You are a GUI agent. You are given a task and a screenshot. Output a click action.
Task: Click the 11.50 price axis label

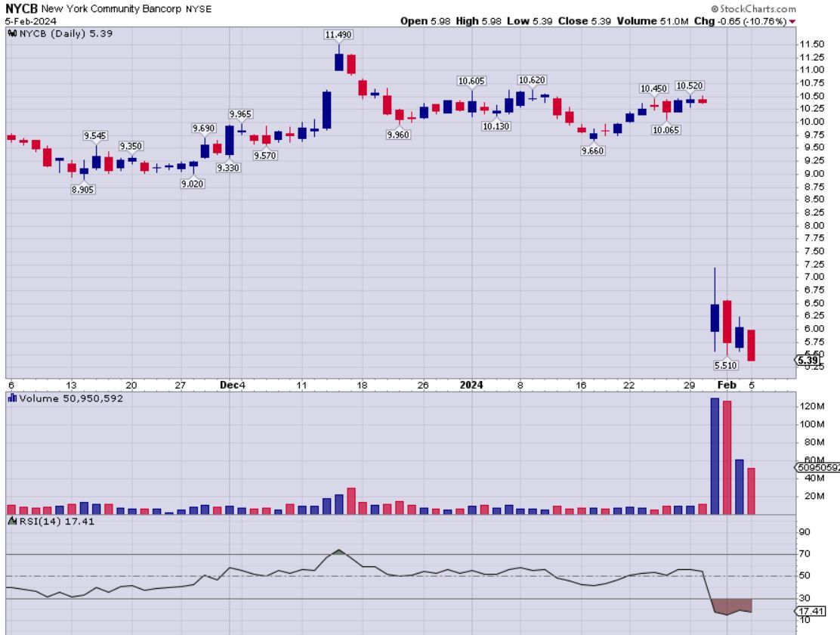click(811, 45)
